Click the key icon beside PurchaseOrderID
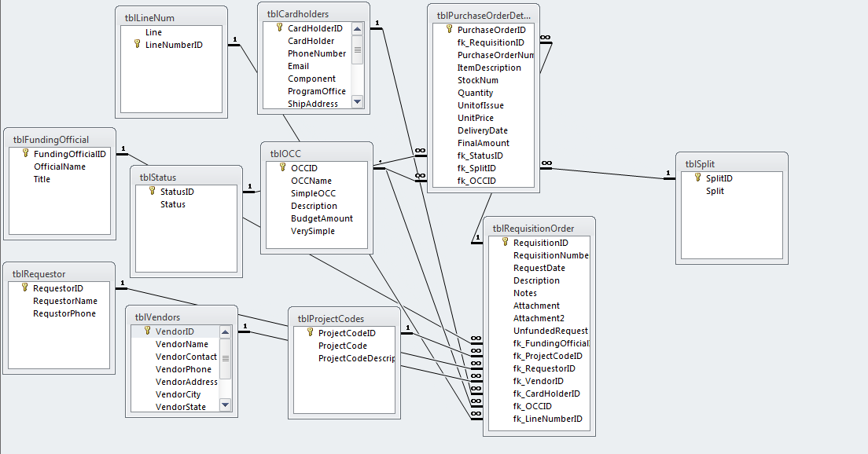Viewport: 868px width, 454px height. tap(450, 29)
